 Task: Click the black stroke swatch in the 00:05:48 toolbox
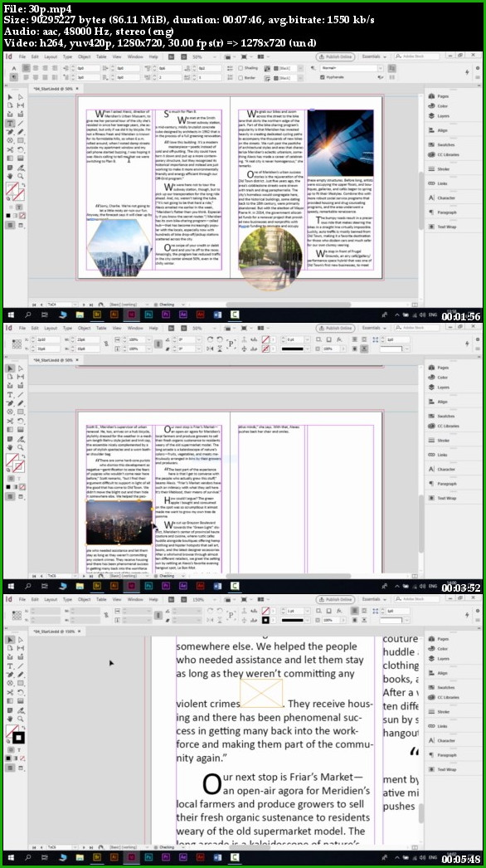tap(18, 738)
